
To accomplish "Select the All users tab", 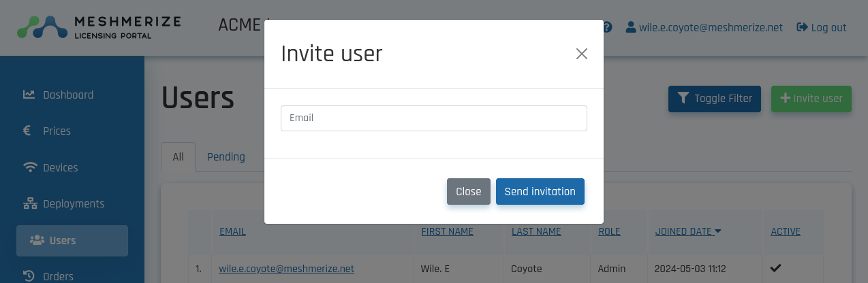I will 178,157.
